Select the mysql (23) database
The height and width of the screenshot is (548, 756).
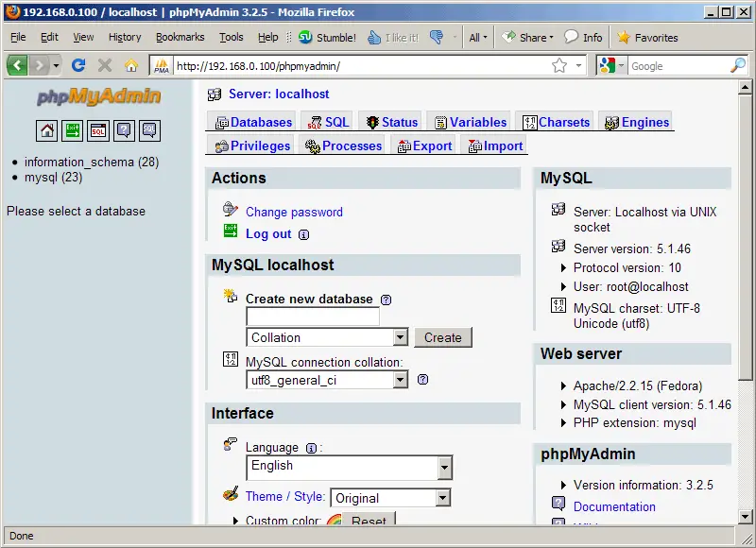pos(54,178)
